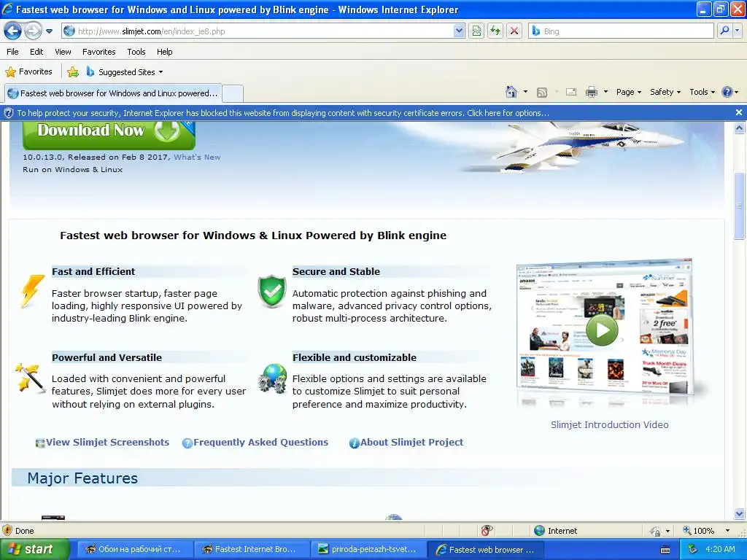The width and height of the screenshot is (747, 560).
Task: Open the What's New link
Action: point(197,157)
